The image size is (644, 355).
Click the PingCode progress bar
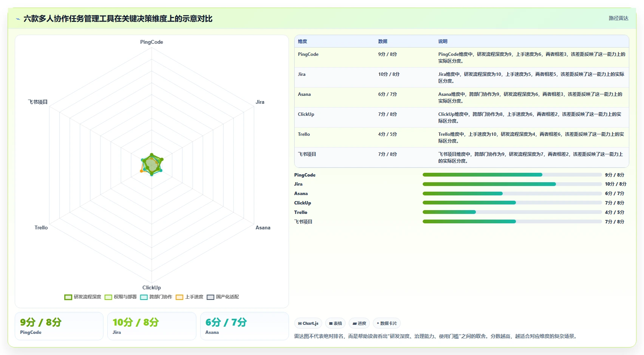coord(512,175)
